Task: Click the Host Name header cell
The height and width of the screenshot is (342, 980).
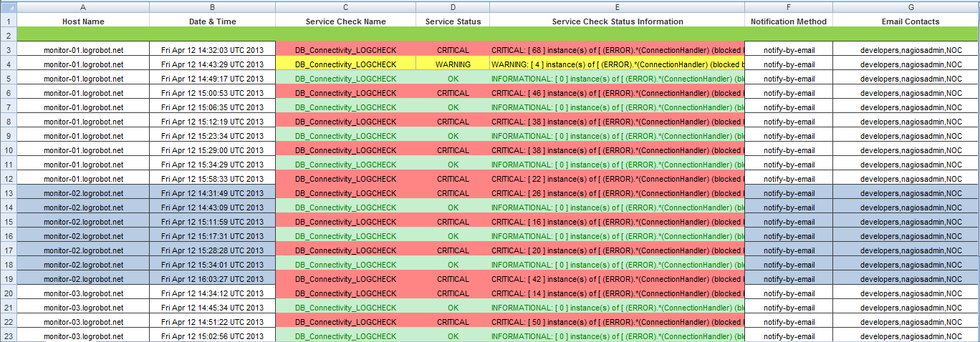Action: coord(83,21)
